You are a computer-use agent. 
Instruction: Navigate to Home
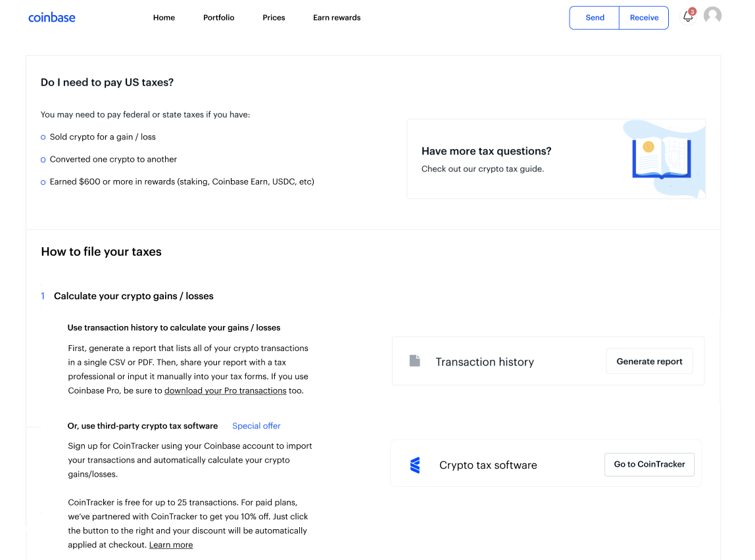164,18
